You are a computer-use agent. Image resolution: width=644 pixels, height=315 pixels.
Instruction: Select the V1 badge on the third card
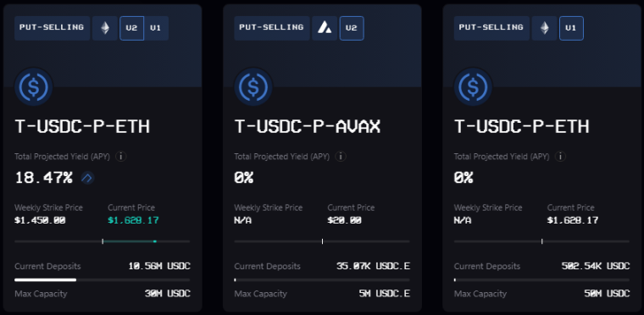pyautogui.click(x=571, y=28)
